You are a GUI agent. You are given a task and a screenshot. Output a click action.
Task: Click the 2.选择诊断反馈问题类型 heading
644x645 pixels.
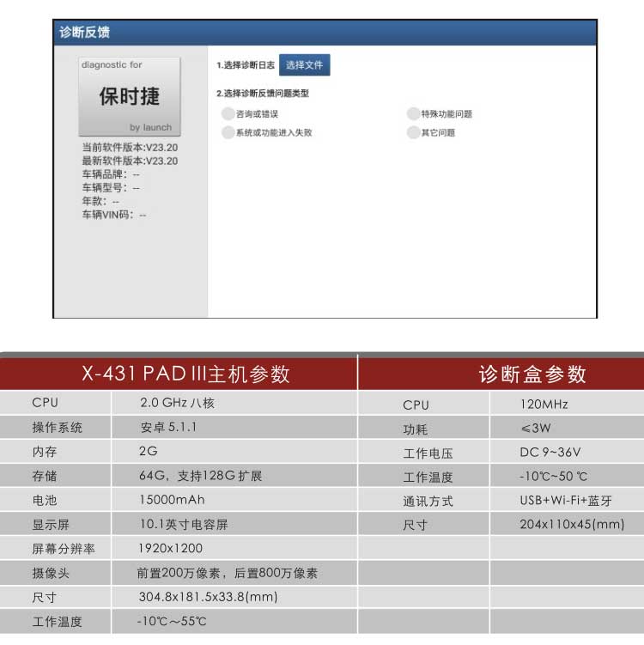click(x=263, y=94)
